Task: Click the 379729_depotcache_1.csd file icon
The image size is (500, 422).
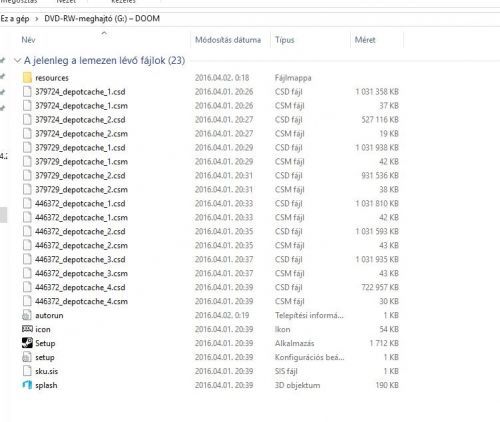Action: pos(27,148)
